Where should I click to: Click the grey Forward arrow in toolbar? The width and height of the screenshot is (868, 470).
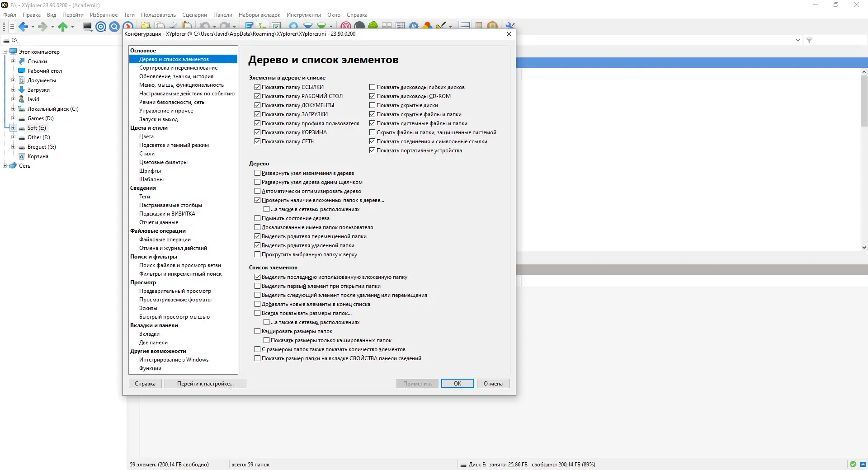[x=42, y=27]
